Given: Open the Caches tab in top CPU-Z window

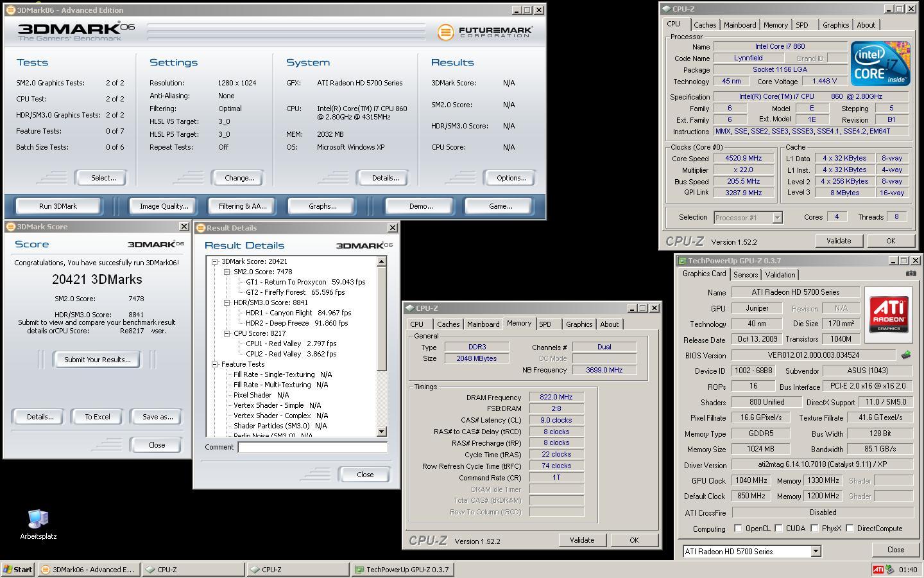Looking at the screenshot, I should click(705, 25).
